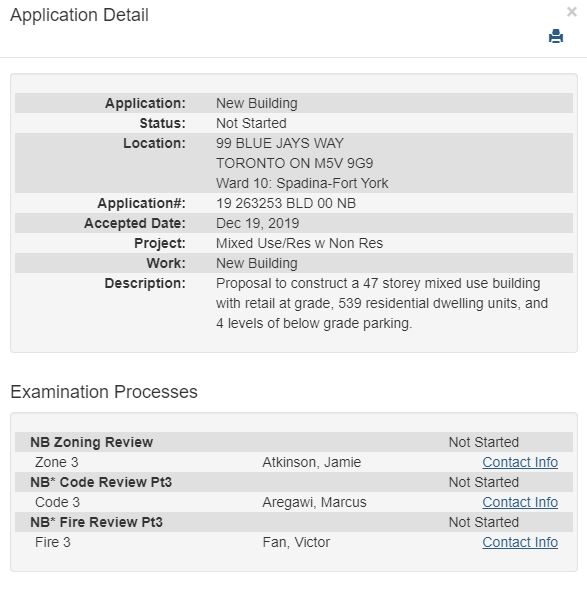Click the Code 3 entry
This screenshot has height=591, width=587.
pos(57,502)
